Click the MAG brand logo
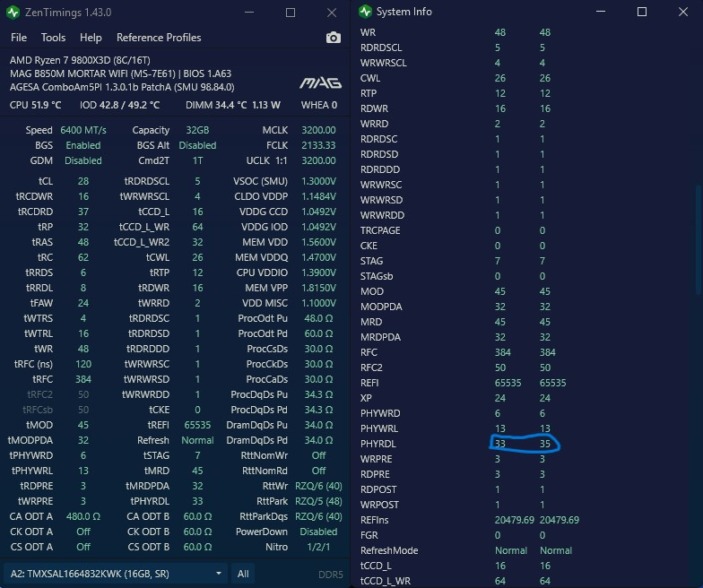Screen dimensions: 703x588 (321, 82)
